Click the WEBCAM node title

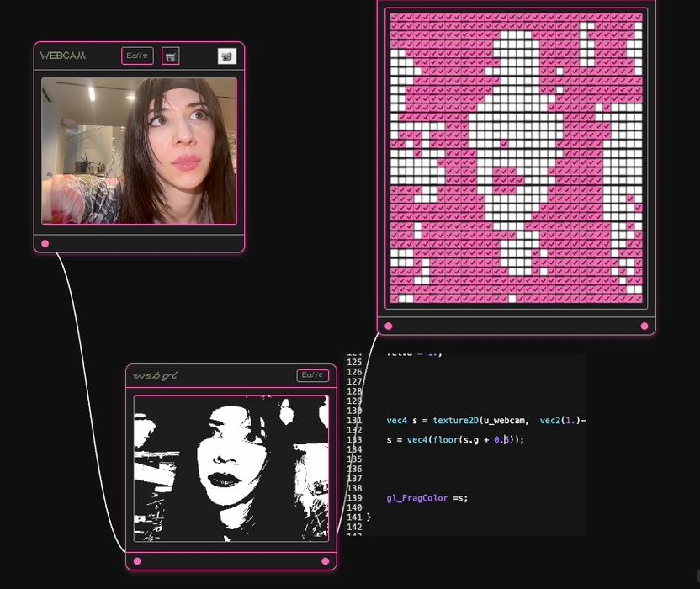(x=63, y=56)
